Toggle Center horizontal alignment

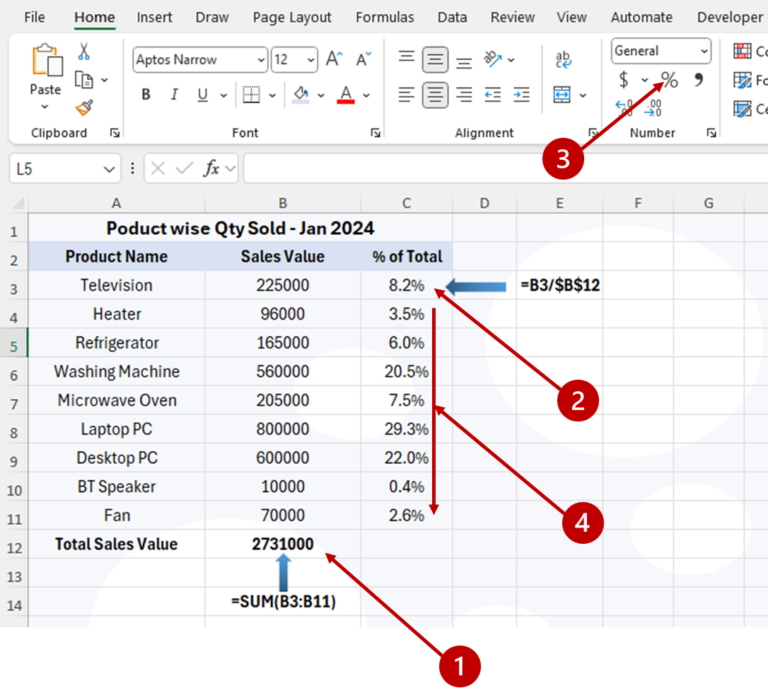coord(435,95)
